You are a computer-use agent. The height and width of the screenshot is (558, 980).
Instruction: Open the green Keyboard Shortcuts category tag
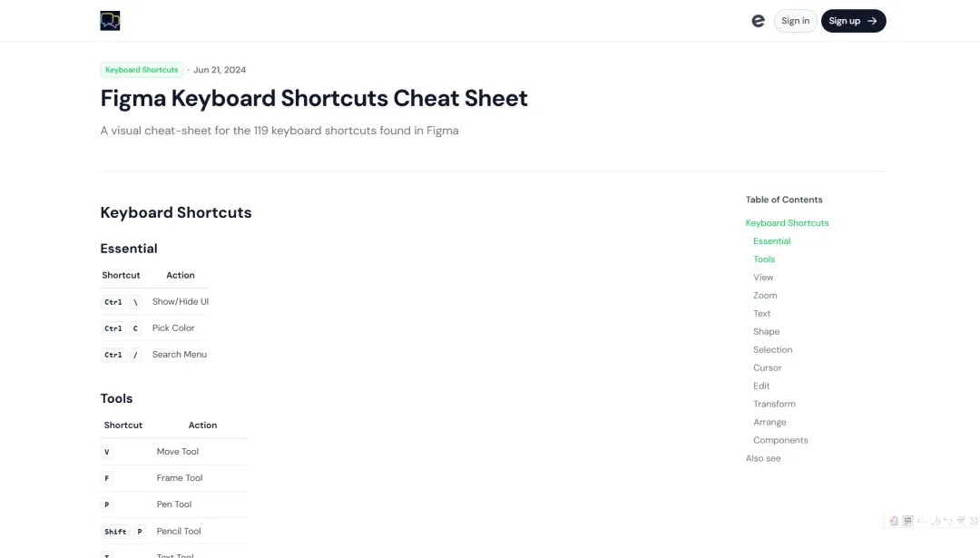coord(142,70)
